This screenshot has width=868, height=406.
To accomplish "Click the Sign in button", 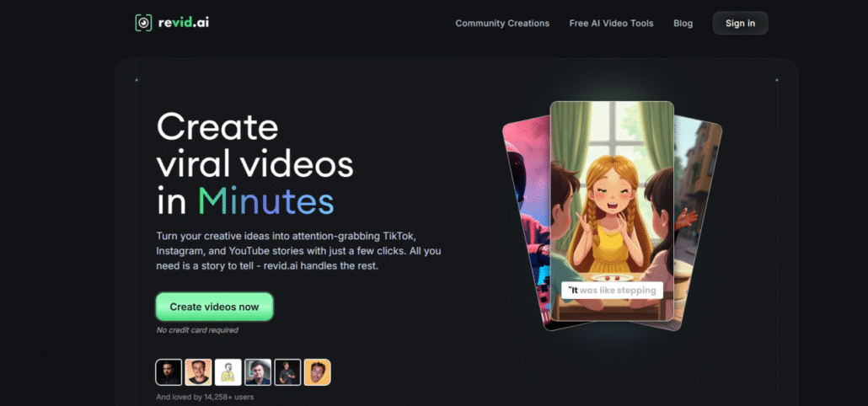I will tap(740, 24).
